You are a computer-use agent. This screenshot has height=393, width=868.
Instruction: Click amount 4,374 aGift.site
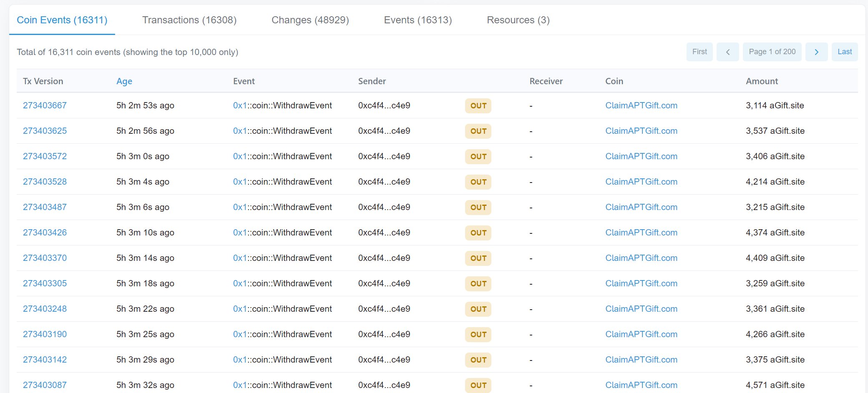click(x=775, y=233)
